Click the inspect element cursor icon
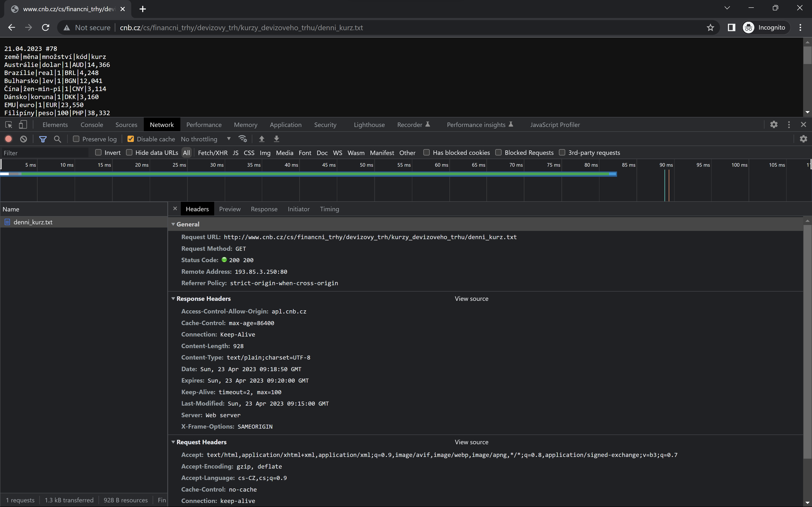Image resolution: width=812 pixels, height=507 pixels. 8,124
